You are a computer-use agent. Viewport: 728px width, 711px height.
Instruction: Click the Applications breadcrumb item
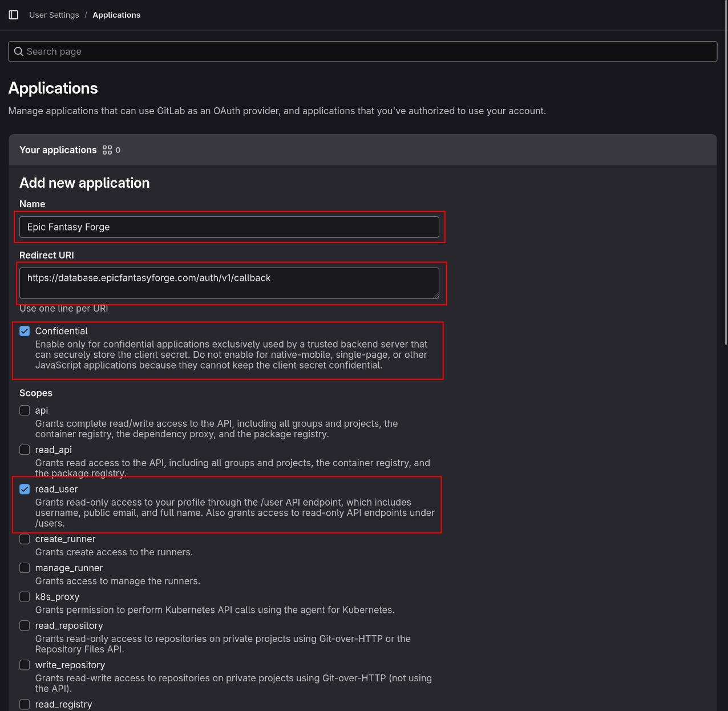click(116, 15)
